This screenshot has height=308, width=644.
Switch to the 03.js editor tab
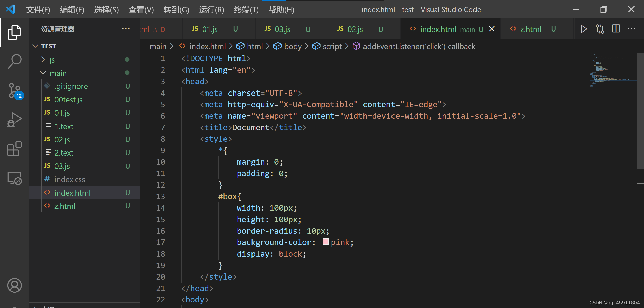[x=291, y=29]
